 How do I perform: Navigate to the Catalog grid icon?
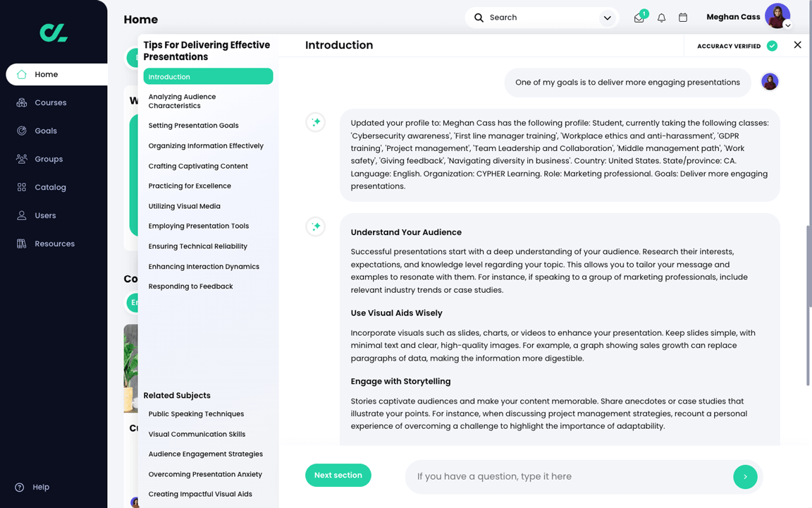click(x=23, y=187)
